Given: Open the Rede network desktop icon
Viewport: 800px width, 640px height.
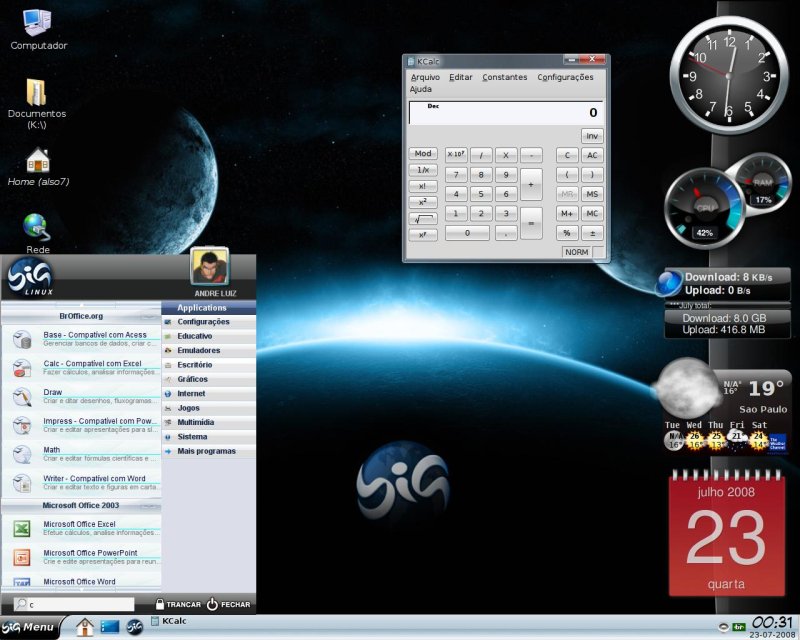Looking at the screenshot, I should tap(36, 227).
